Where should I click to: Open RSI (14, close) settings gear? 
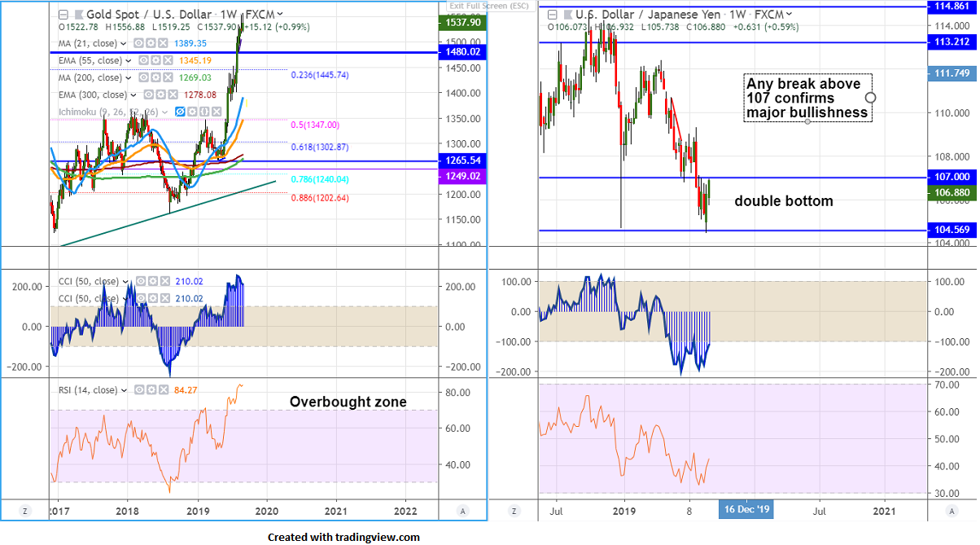pyautogui.click(x=151, y=390)
